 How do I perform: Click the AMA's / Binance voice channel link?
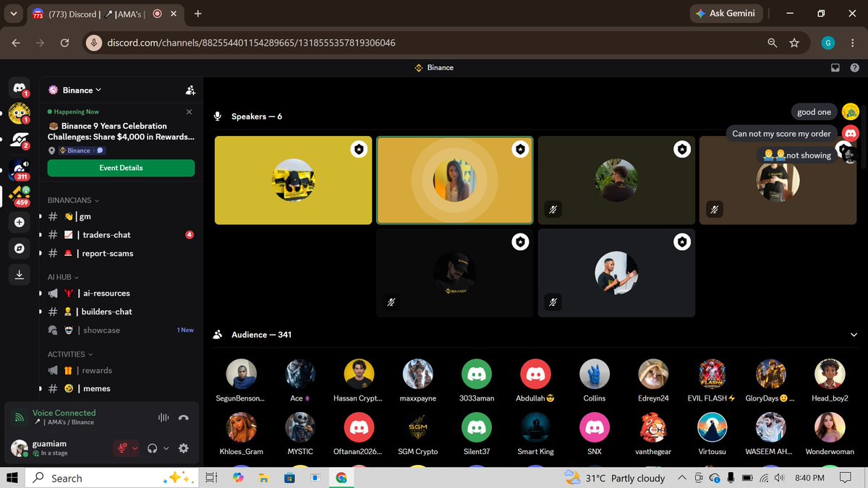click(63, 422)
